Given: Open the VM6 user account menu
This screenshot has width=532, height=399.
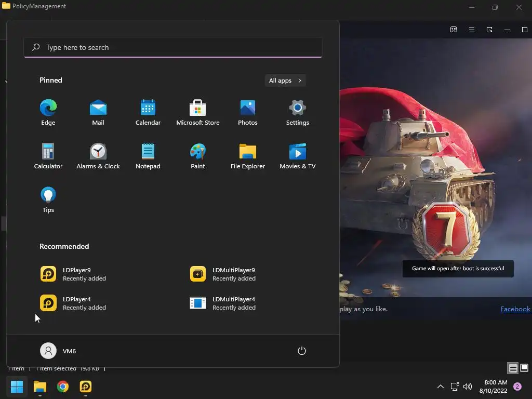Looking at the screenshot, I should [x=58, y=351].
